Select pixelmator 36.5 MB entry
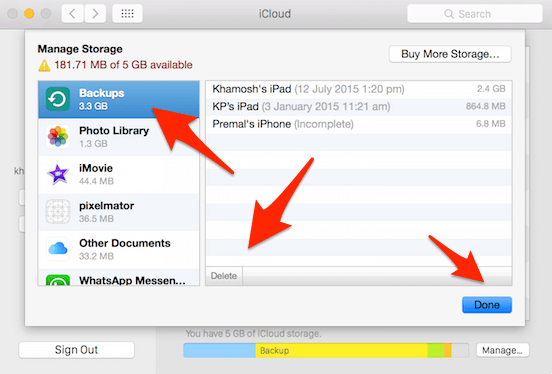This screenshot has height=374, width=552. (119, 212)
